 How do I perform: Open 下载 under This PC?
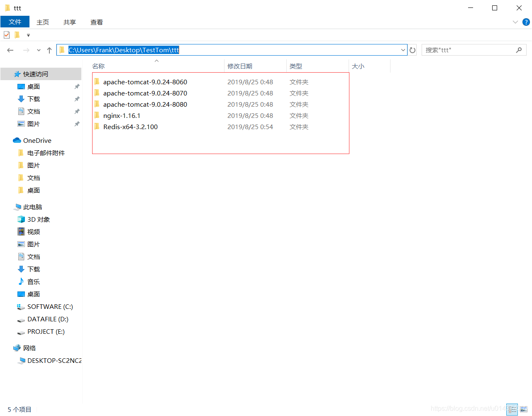tap(34, 269)
